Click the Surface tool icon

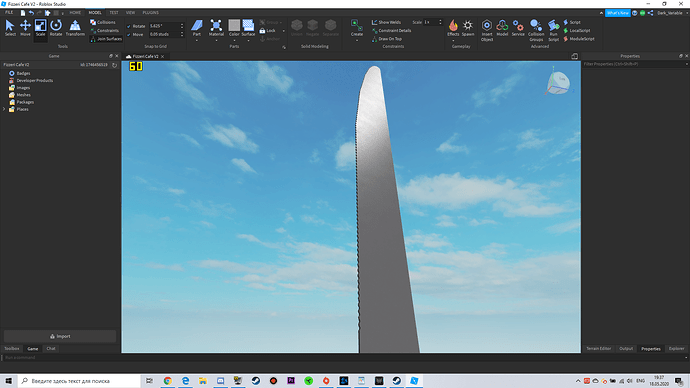tap(248, 26)
